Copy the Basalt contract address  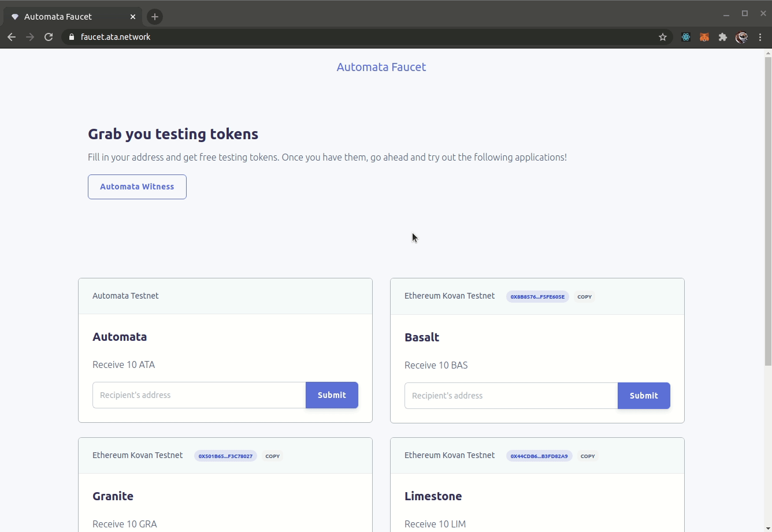pyautogui.click(x=585, y=296)
